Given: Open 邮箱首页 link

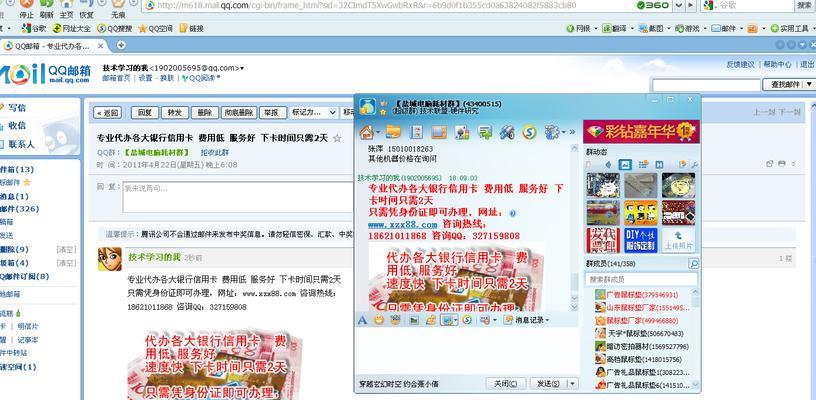Looking at the screenshot, I should pos(116,78).
